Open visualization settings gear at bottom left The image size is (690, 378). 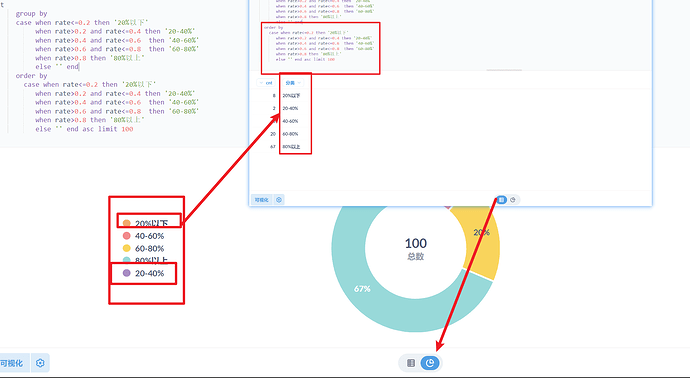[40, 363]
